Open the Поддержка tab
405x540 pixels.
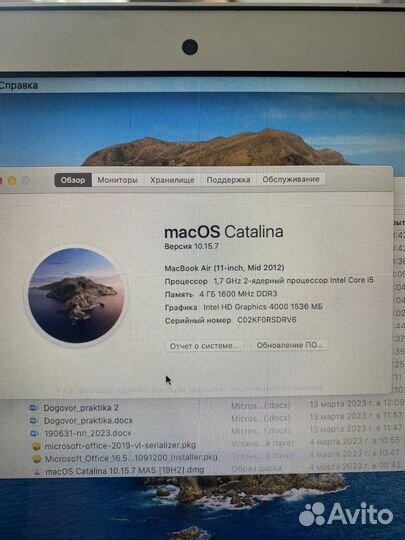[228, 180]
